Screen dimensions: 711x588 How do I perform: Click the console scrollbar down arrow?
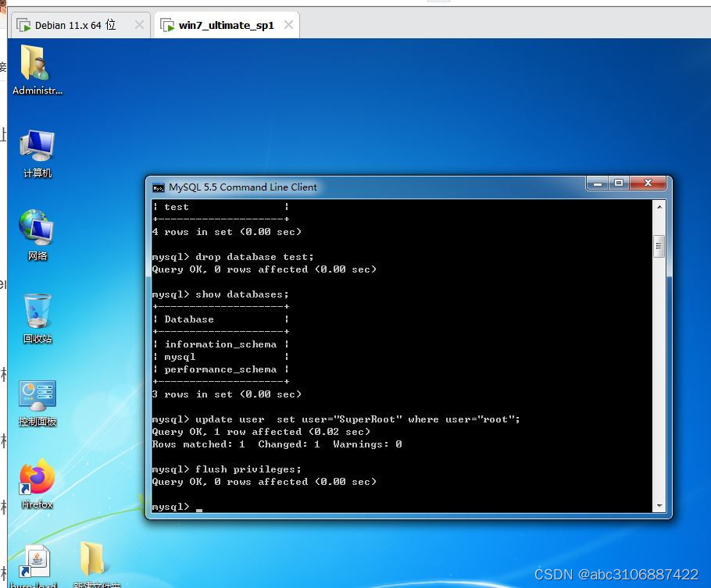click(659, 505)
